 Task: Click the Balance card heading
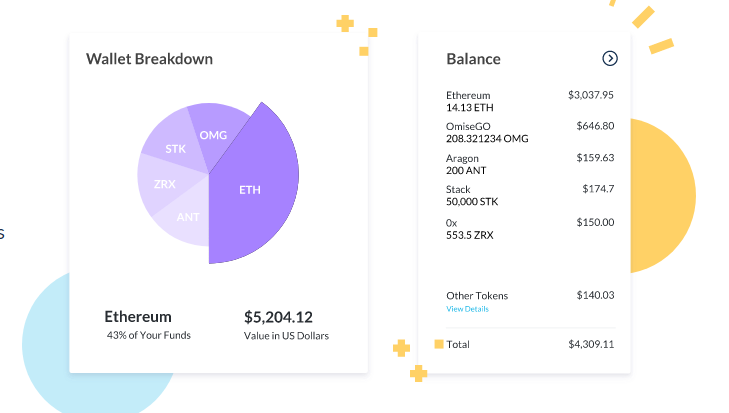coord(473,59)
